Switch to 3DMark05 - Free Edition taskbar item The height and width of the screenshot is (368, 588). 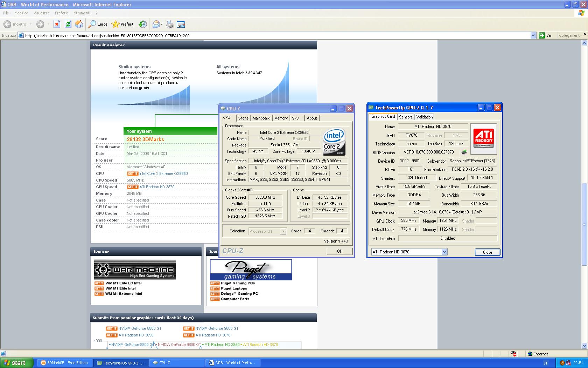tap(64, 363)
